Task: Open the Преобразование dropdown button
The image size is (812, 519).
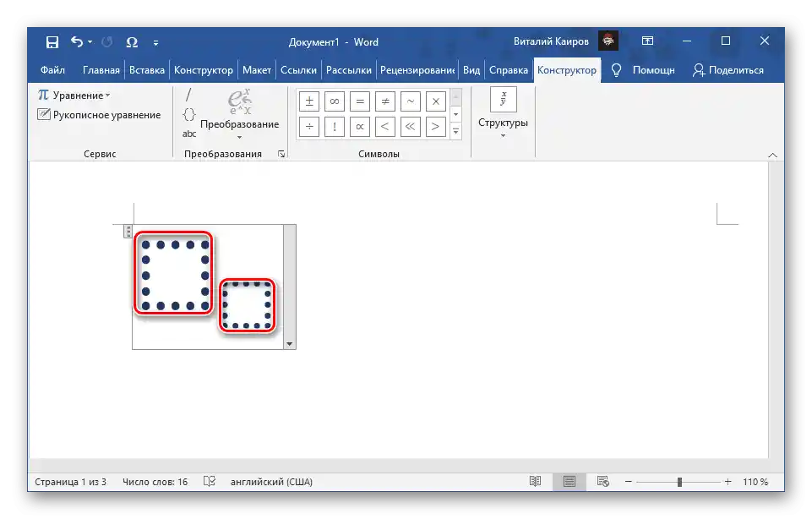Action: tap(239, 114)
